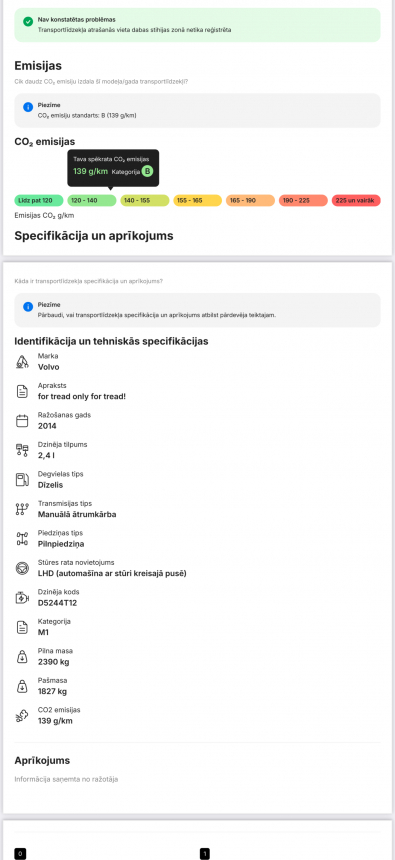
Task: Click the black '1' marker at the bottom
Action: pos(205,853)
